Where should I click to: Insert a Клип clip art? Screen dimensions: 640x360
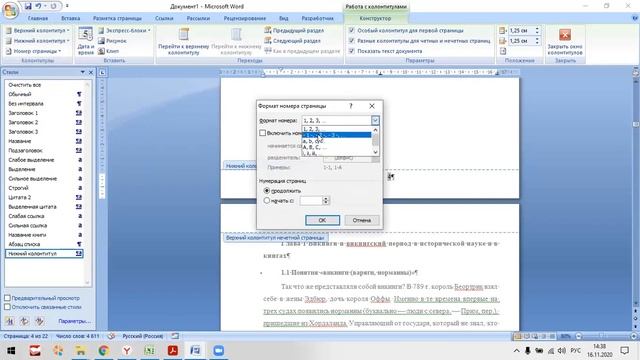point(109,51)
